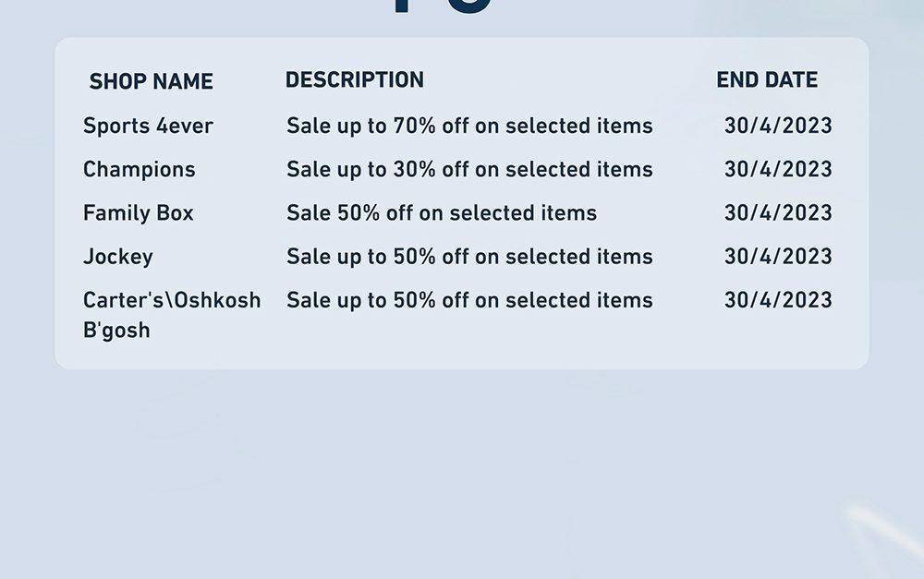
Task: Click Jockey's sale up to 50% description
Action: point(469,256)
